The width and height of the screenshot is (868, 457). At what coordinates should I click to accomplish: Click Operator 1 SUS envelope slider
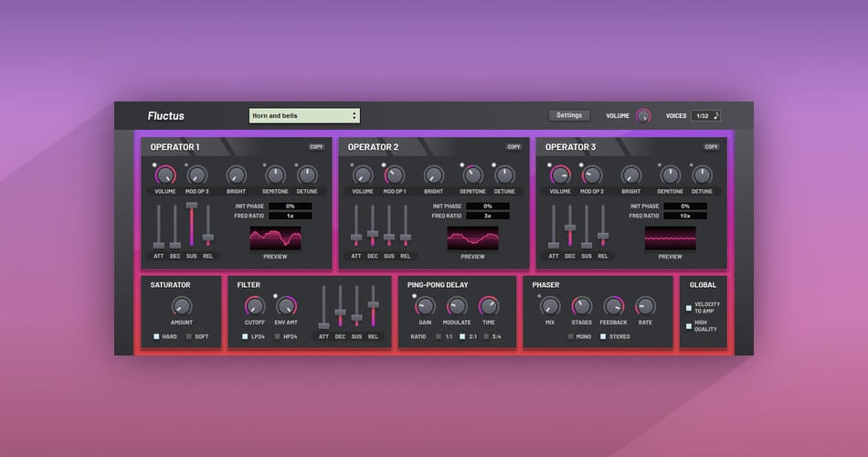[192, 226]
